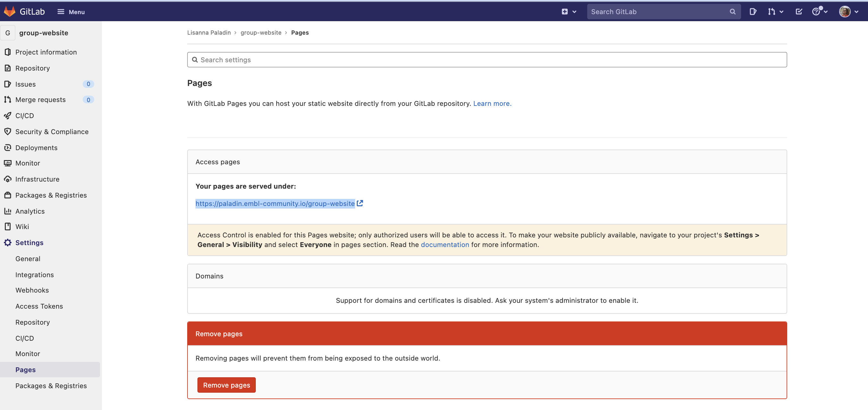The image size is (868, 410).
Task: Expand the create new plus dropdown
Action: pyautogui.click(x=569, y=12)
